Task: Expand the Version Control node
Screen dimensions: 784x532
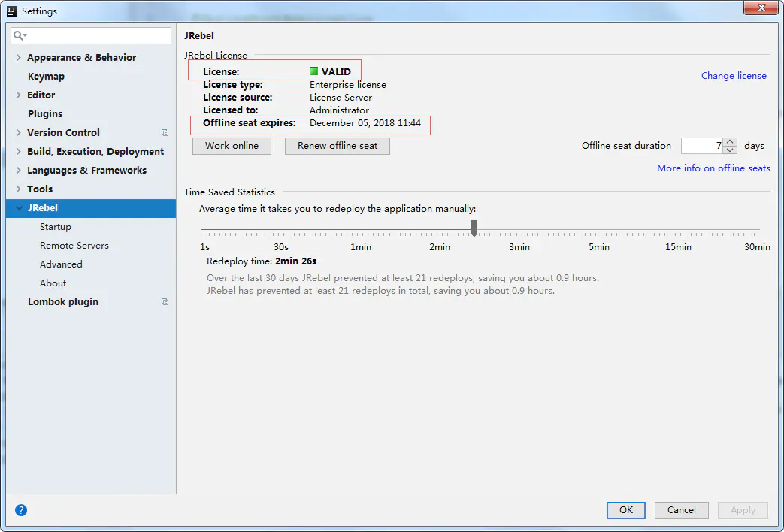Action: click(x=19, y=132)
